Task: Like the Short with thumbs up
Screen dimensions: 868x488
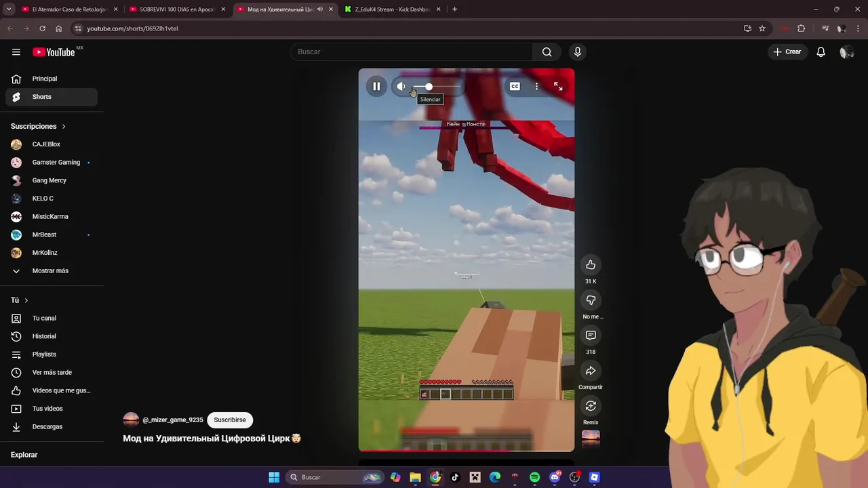Action: (x=591, y=265)
